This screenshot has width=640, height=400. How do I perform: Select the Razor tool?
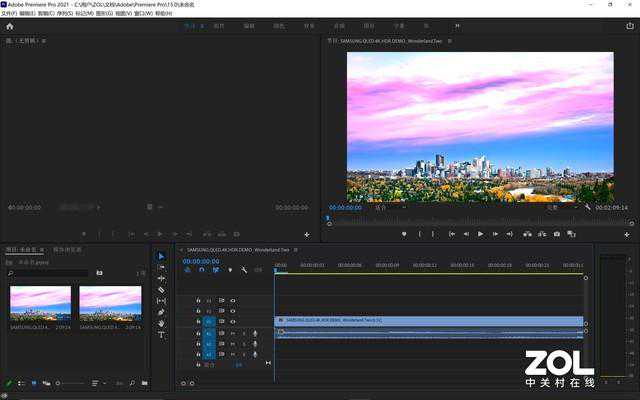click(161, 290)
